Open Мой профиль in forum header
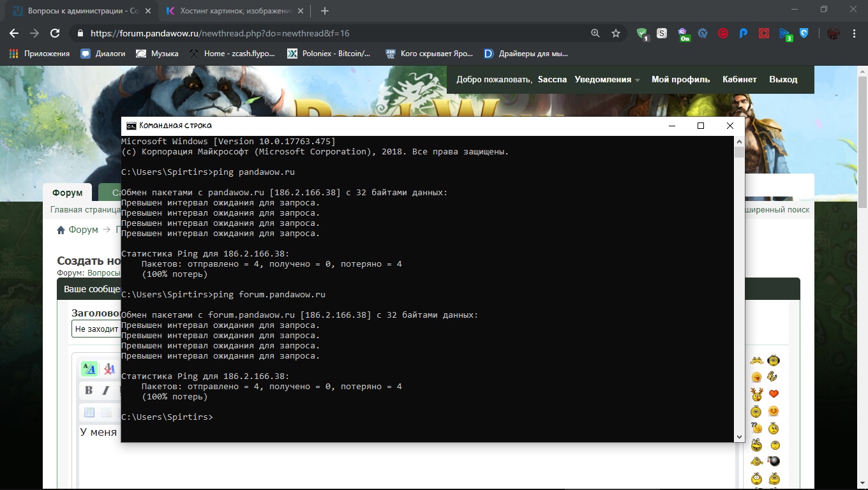This screenshot has width=868, height=490. coord(680,80)
